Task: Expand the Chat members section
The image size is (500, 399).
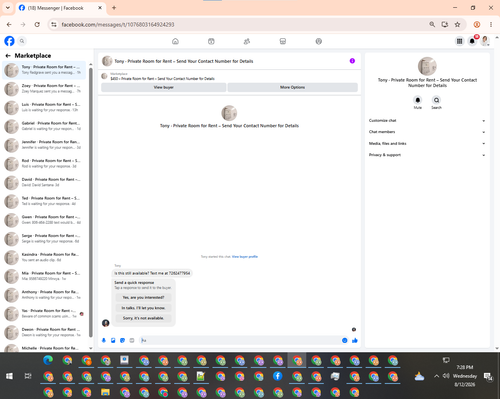Action: pyautogui.click(x=427, y=132)
